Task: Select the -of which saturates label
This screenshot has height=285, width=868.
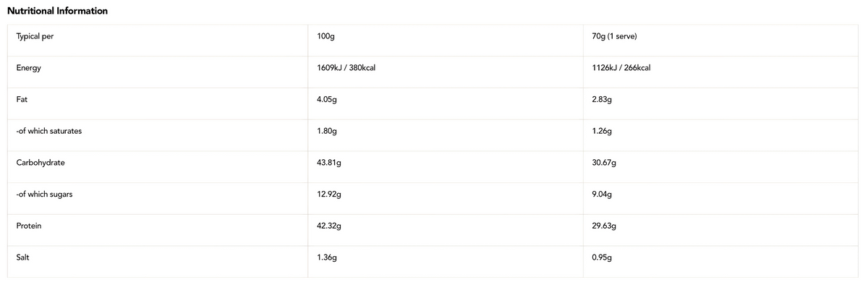Action: pyautogui.click(x=49, y=131)
